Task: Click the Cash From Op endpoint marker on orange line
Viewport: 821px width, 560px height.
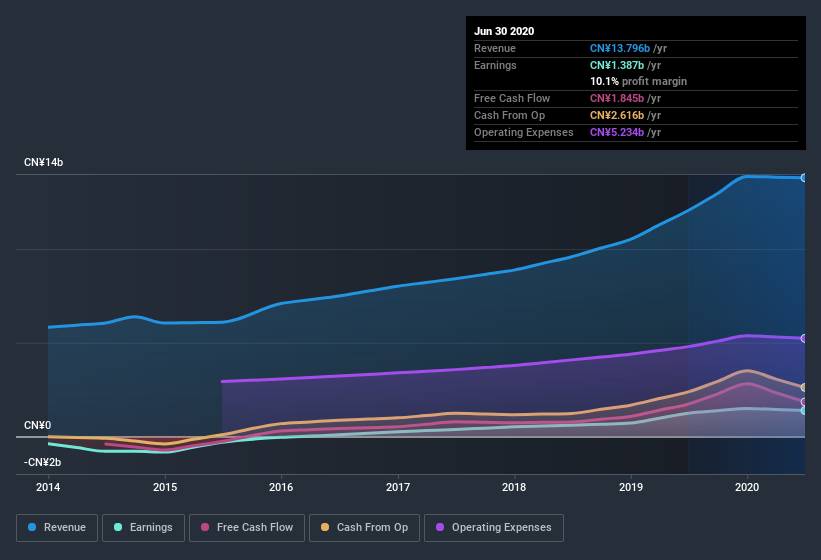Action: click(x=803, y=387)
